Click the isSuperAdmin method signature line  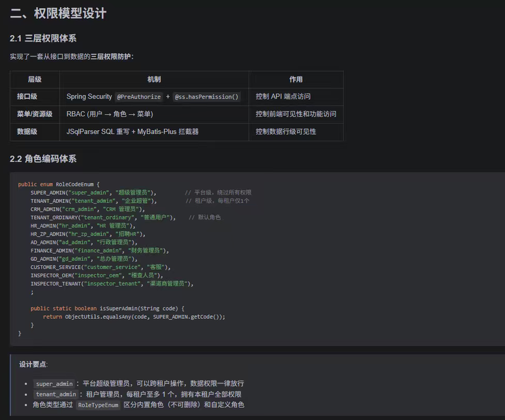(107, 308)
